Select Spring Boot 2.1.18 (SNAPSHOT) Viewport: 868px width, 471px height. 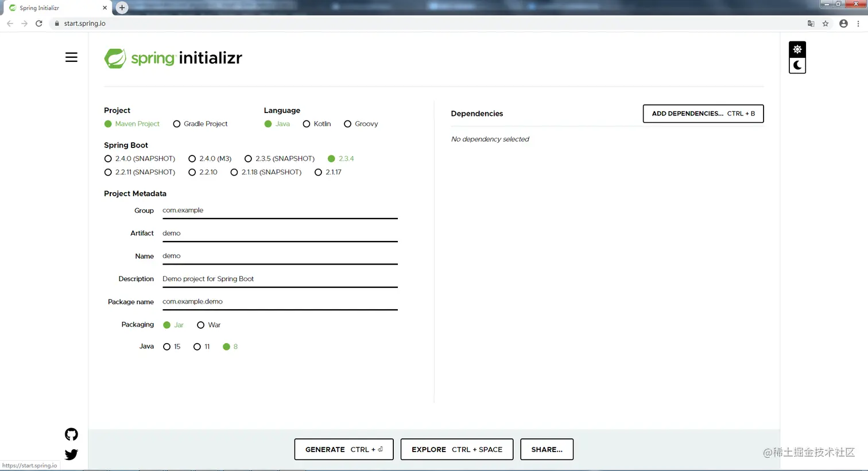pyautogui.click(x=266, y=172)
